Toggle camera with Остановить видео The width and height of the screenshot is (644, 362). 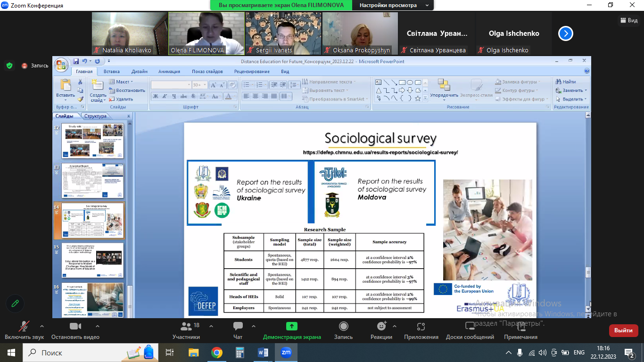coord(75,327)
